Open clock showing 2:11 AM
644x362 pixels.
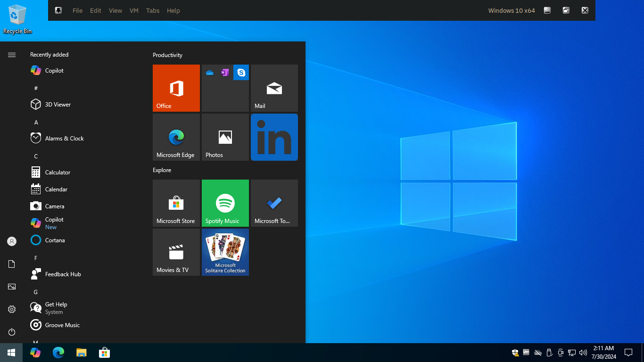pyautogui.click(x=603, y=353)
